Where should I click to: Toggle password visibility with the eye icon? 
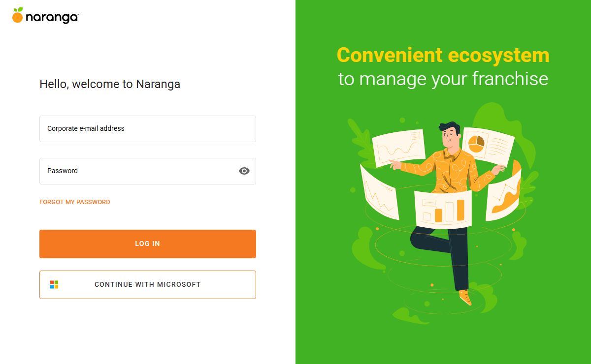(x=244, y=171)
